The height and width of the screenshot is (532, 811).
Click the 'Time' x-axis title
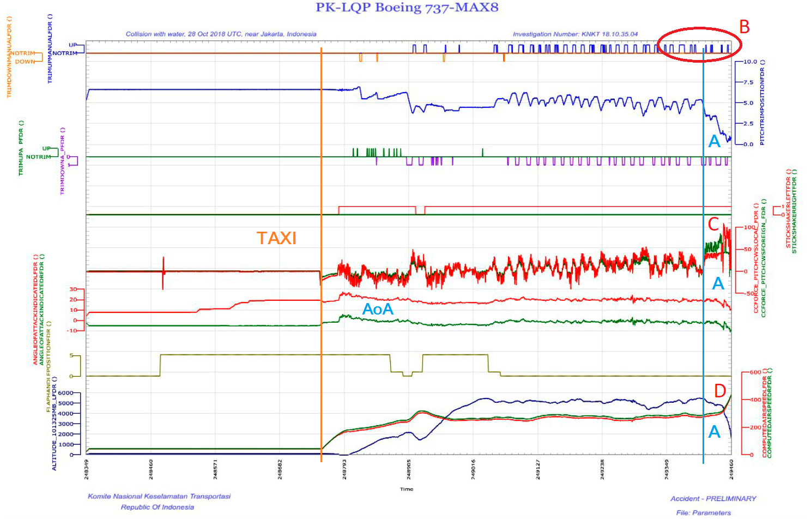tap(407, 489)
